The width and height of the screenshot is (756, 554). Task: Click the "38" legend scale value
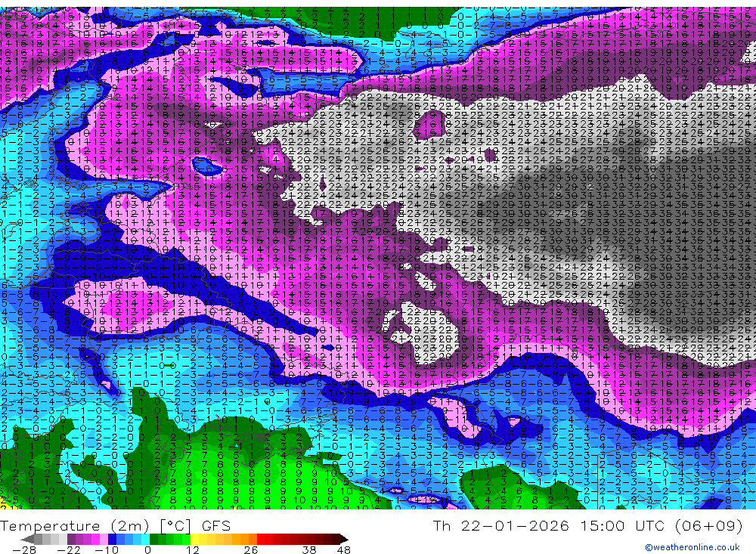click(x=308, y=549)
